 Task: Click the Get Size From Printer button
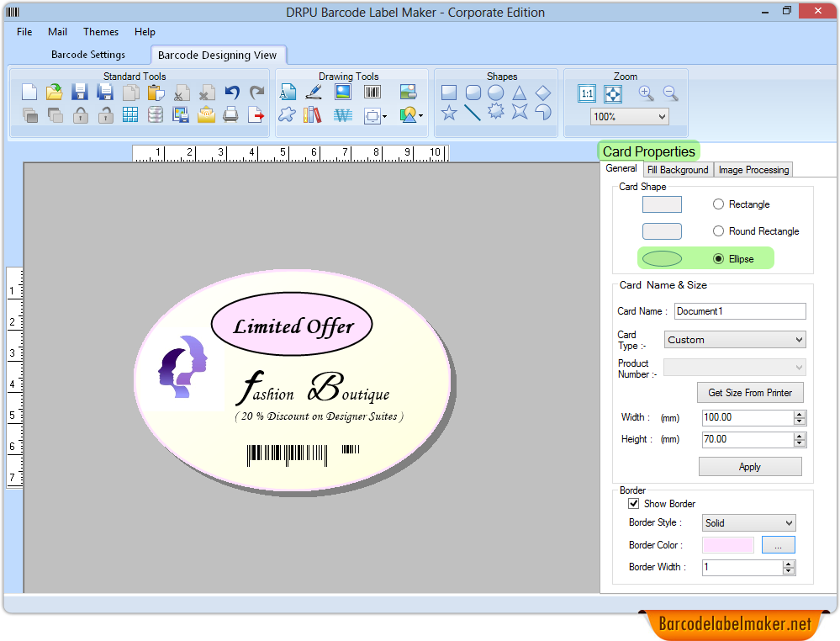point(750,393)
